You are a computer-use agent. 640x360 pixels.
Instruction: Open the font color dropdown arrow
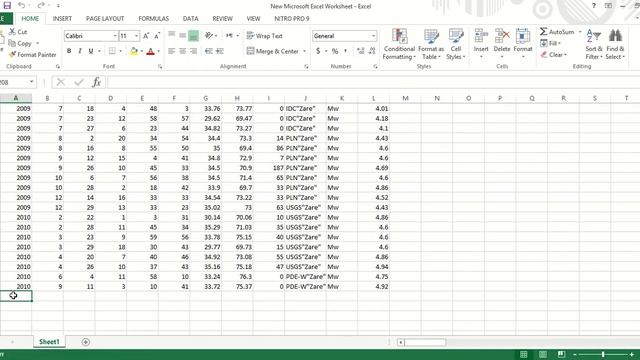coord(158,51)
